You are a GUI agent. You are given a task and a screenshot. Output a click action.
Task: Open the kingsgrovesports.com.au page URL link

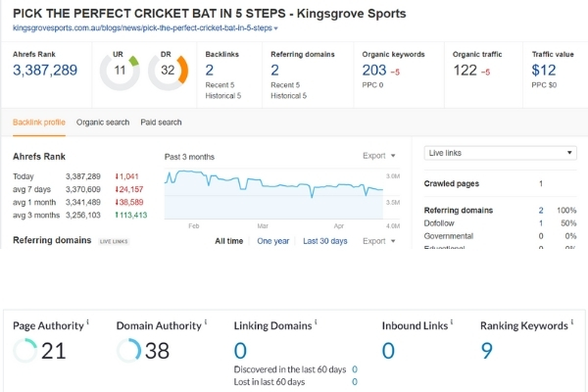click(142, 28)
